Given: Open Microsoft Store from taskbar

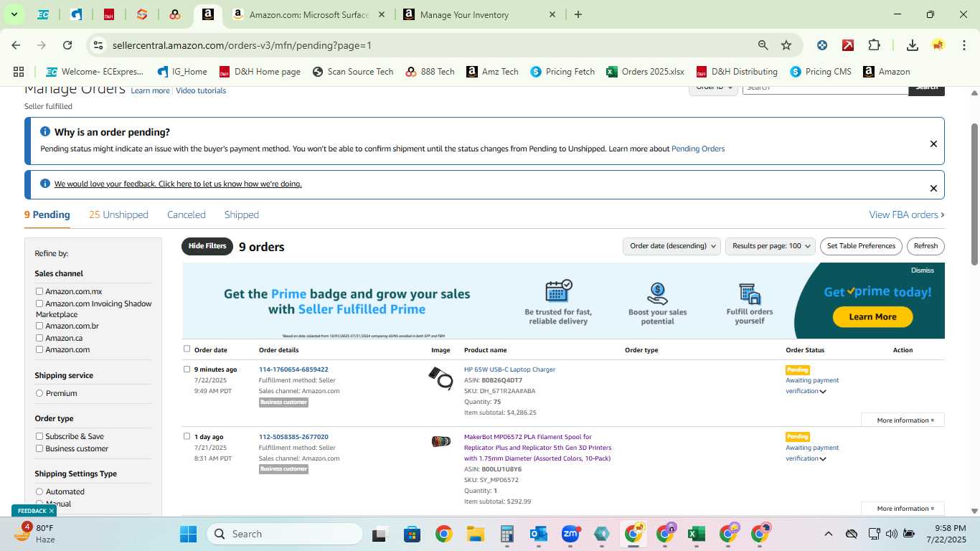Looking at the screenshot, I should click(x=412, y=534).
